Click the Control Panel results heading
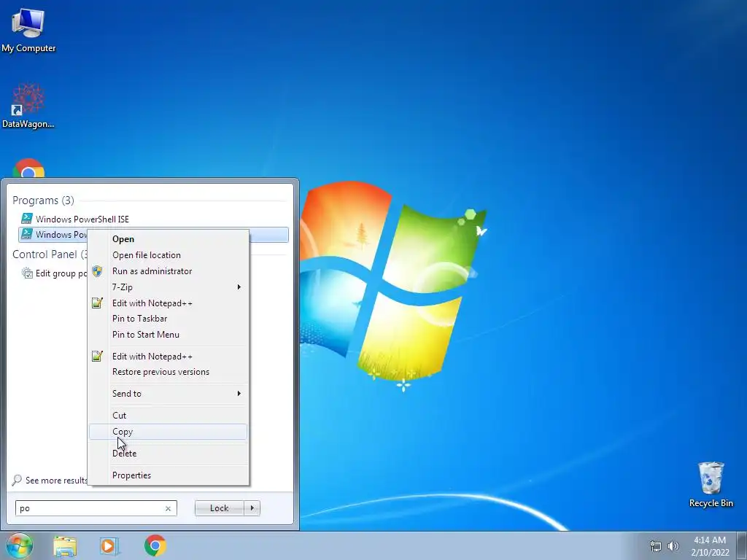This screenshot has width=747, height=560. [x=50, y=254]
